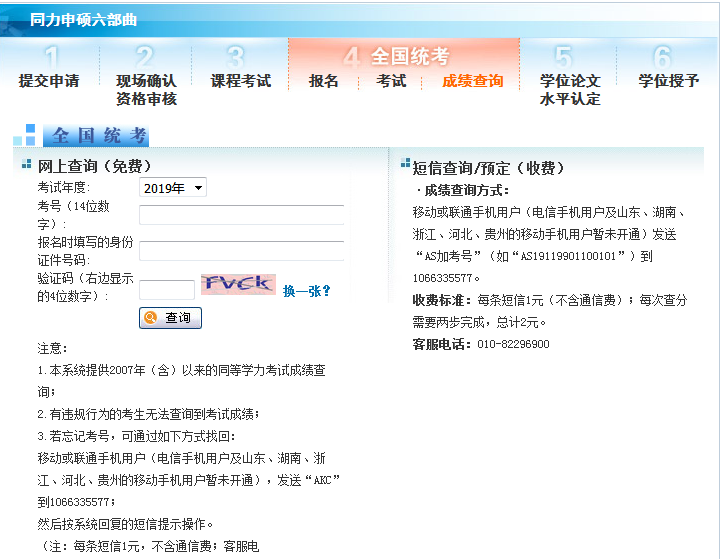Open the 考试年度 2019年 dropdown

pyautogui.click(x=173, y=188)
